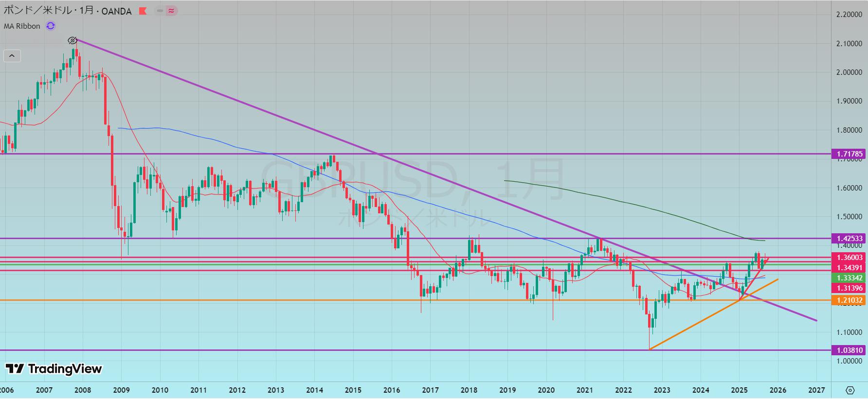The height and width of the screenshot is (399, 868).
Task: Select the 1.71785 purple price label
Action: (x=850, y=154)
